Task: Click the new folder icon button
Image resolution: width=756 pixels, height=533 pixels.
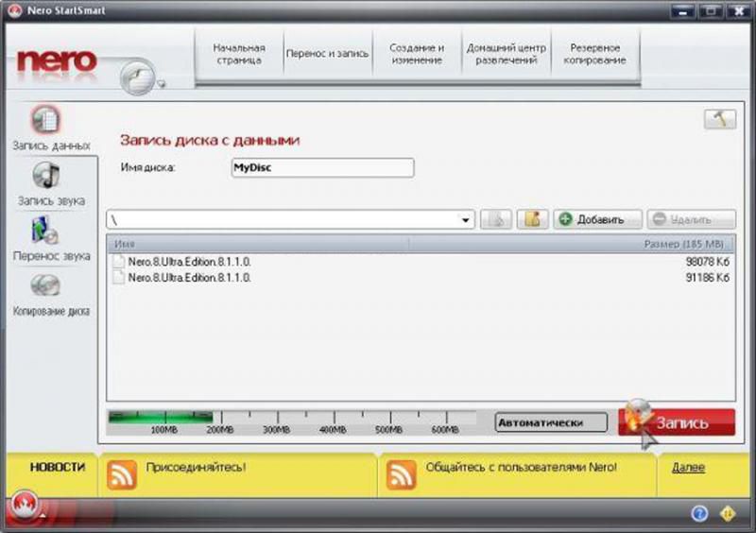Action: 531,219
